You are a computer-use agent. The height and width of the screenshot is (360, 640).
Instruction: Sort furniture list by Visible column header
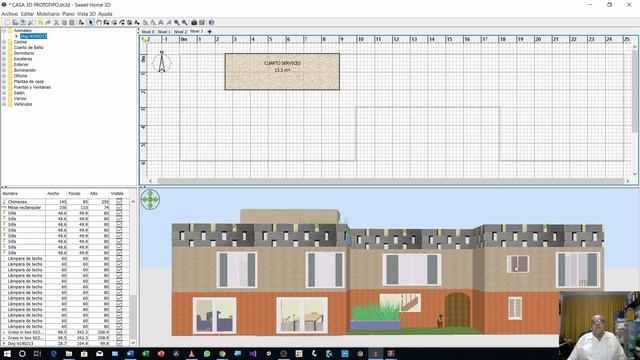(x=119, y=193)
